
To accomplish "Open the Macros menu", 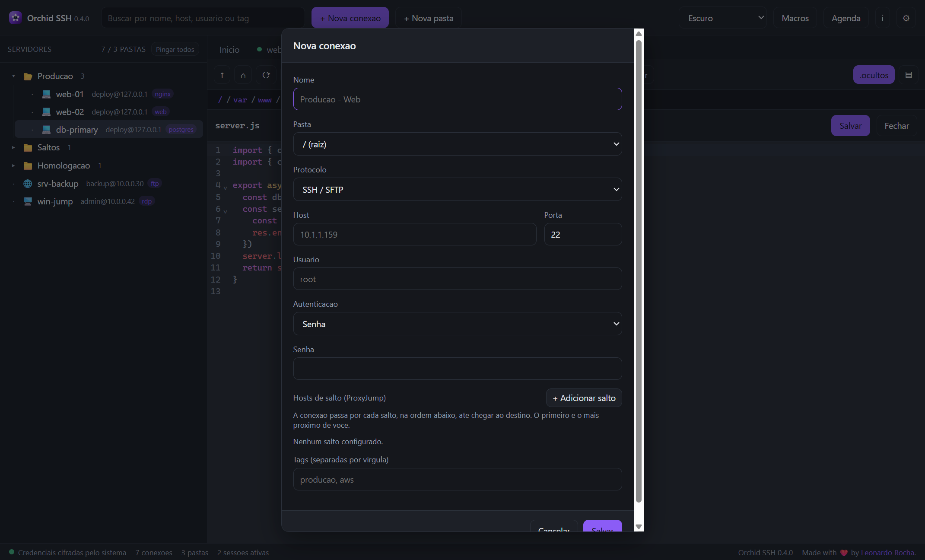I will tap(795, 18).
